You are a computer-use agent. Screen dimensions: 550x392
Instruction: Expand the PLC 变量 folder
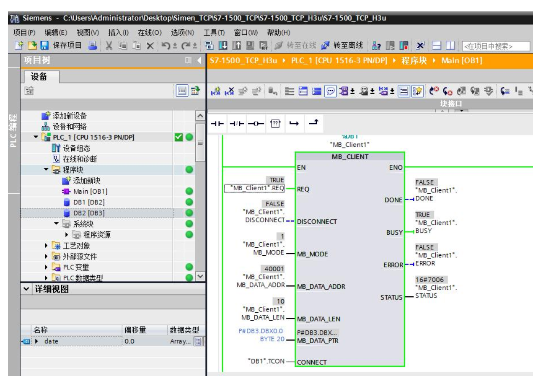pyautogui.click(x=46, y=267)
